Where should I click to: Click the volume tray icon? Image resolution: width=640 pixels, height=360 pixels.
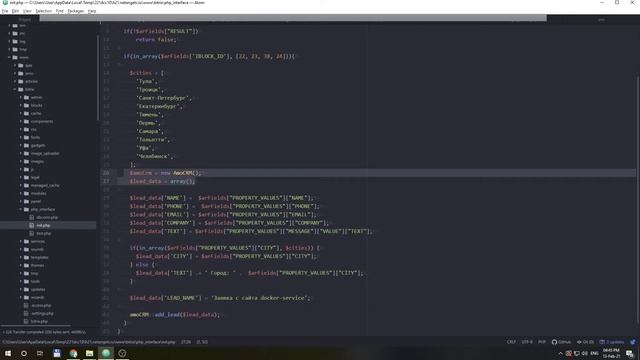(x=584, y=353)
